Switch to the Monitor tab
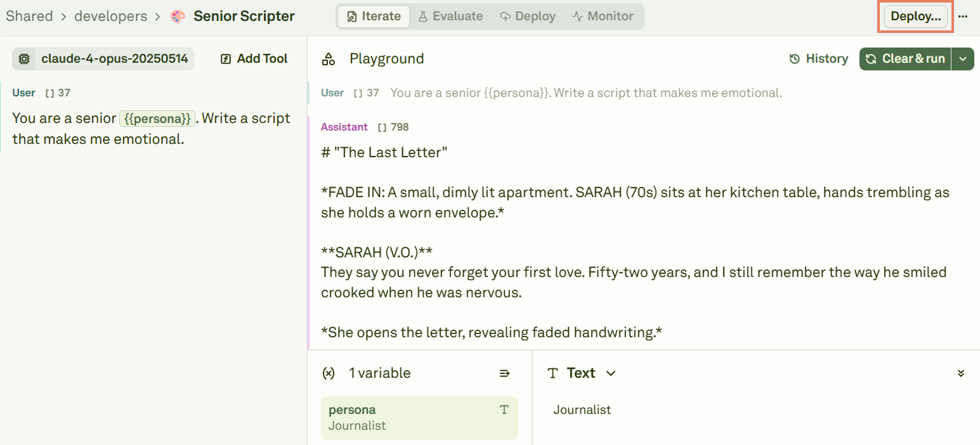The width and height of the screenshot is (980, 445). pyautogui.click(x=602, y=16)
